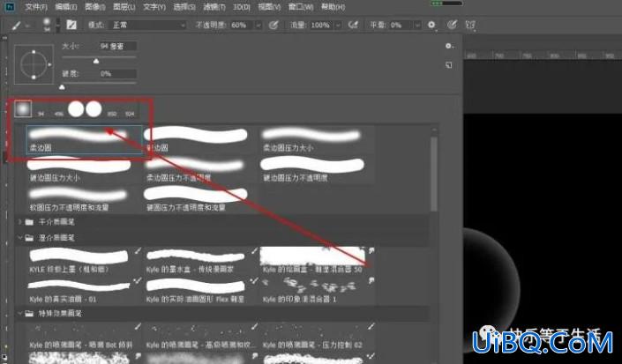Screen dimensions: 622x364
Task: Toggle pressure for size icon
Action: (x=452, y=25)
